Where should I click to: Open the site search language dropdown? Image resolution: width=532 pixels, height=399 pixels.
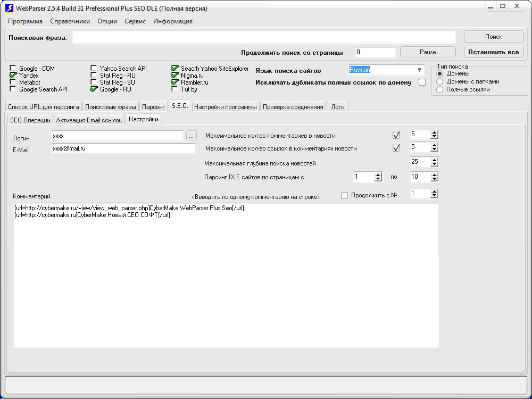pyautogui.click(x=419, y=70)
